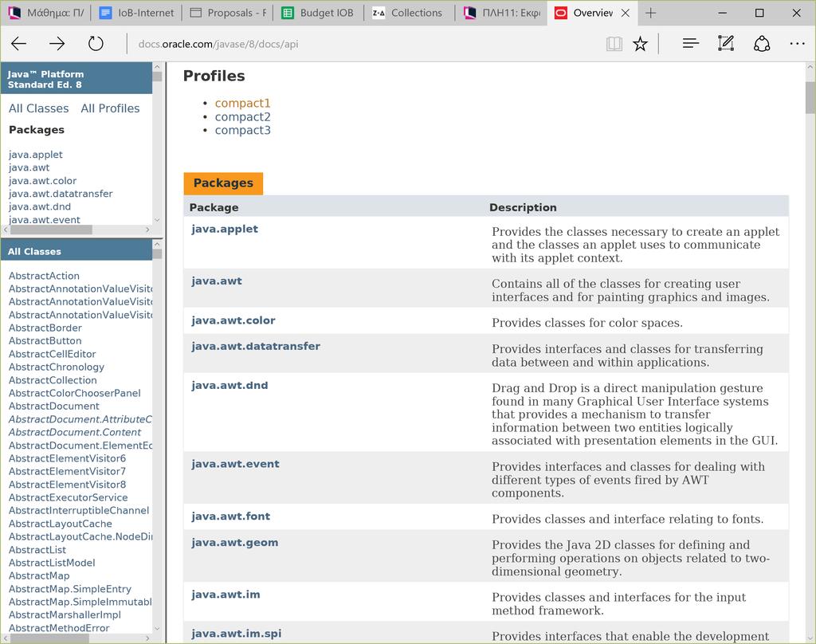This screenshot has height=644, width=816.
Task: Open the All Profiles link
Action: (110, 108)
